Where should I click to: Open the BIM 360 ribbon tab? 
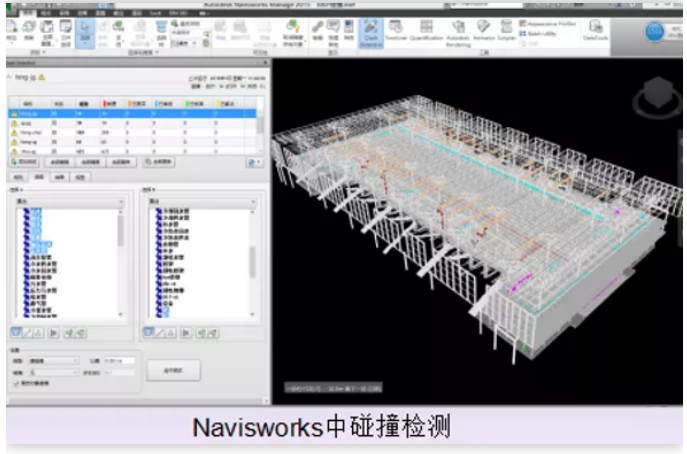point(179,13)
